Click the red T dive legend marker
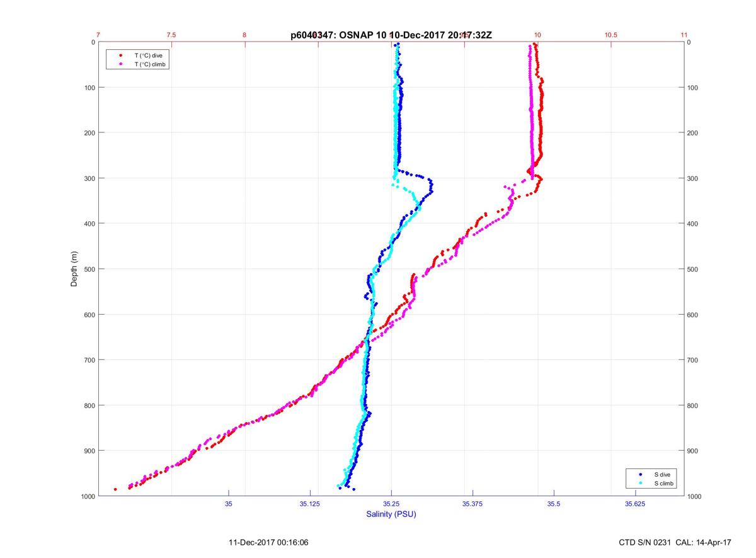The image size is (756, 558). (x=120, y=55)
